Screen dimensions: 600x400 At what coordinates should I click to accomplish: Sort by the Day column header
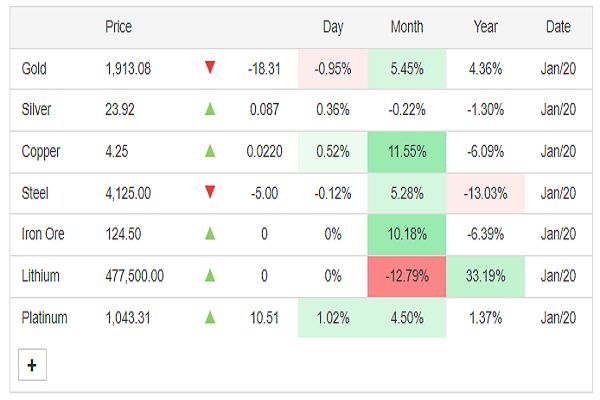click(333, 27)
